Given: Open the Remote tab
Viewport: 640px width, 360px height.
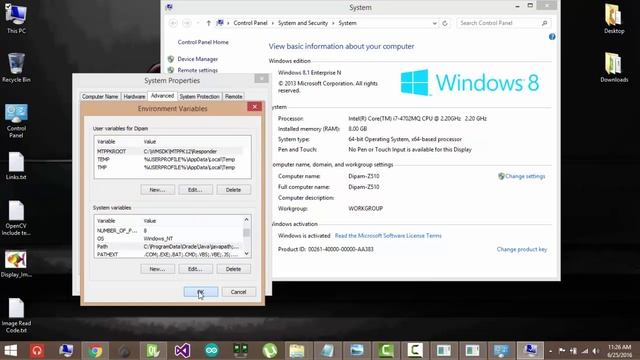Looking at the screenshot, I should (x=233, y=97).
